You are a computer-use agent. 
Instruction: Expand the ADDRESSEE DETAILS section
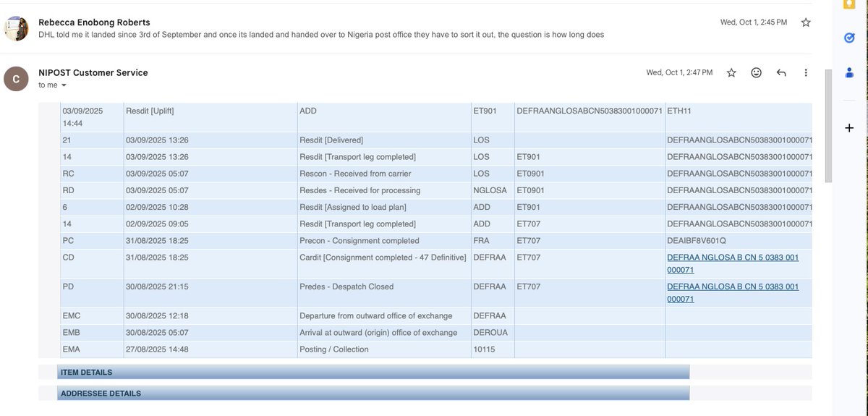[373, 393]
